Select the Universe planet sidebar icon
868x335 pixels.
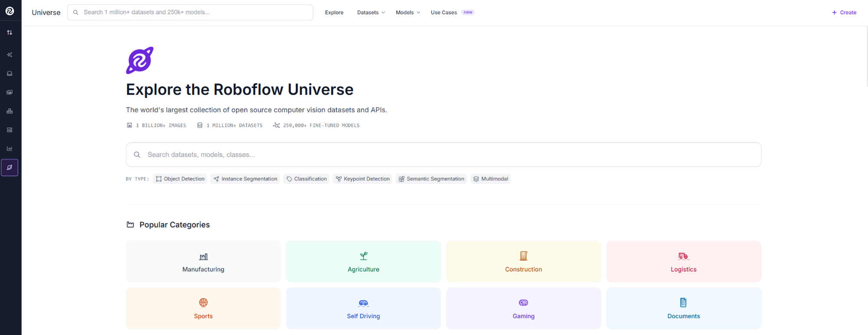10,167
